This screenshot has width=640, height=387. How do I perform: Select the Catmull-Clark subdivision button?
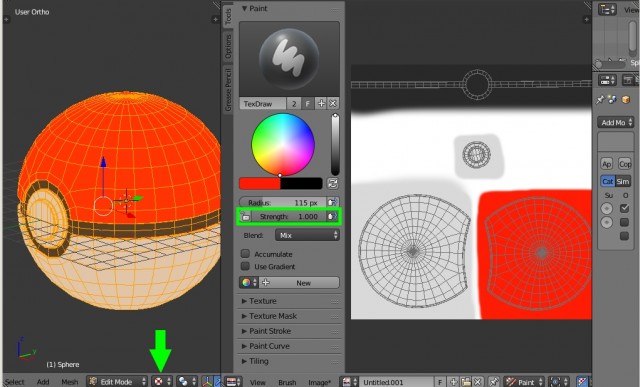coord(607,181)
